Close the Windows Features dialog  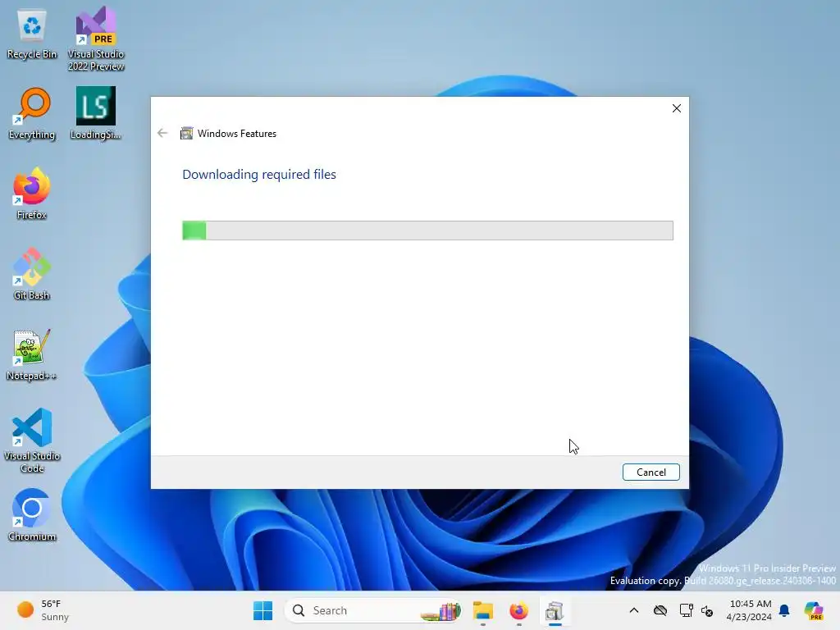pos(677,108)
